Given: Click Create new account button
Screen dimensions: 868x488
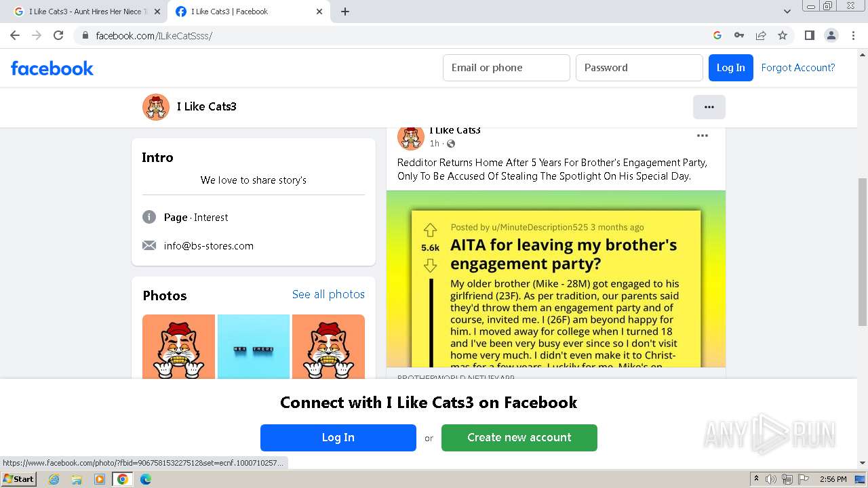Looking at the screenshot, I should coord(519,438).
